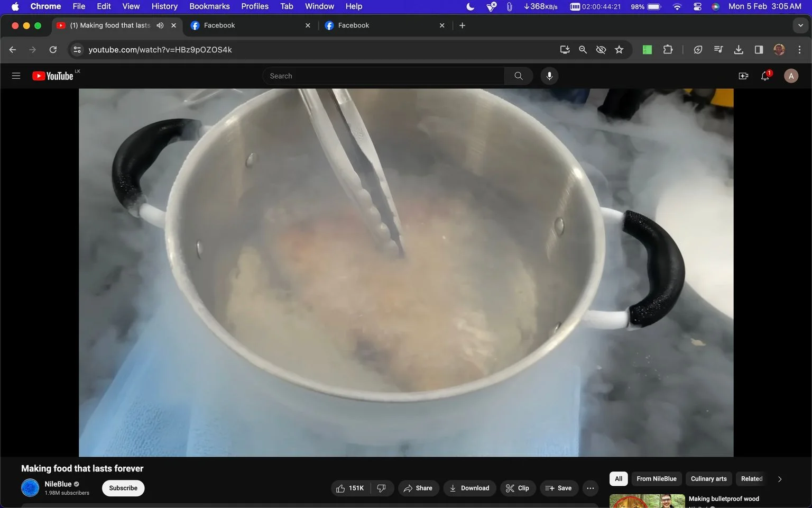Image resolution: width=812 pixels, height=508 pixels.
Task: Open YouTube notifications bell
Action: coord(765,76)
